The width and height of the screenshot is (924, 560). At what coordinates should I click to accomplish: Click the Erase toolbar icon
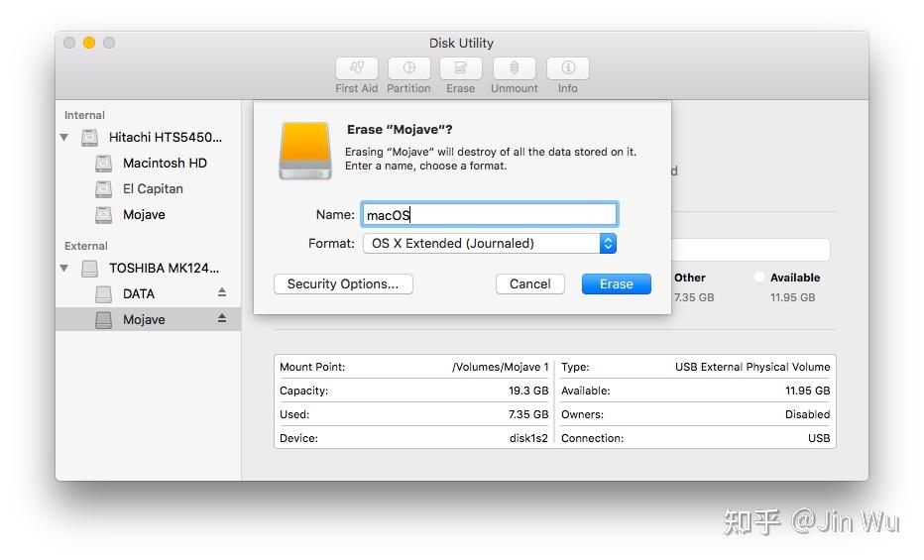click(x=461, y=68)
